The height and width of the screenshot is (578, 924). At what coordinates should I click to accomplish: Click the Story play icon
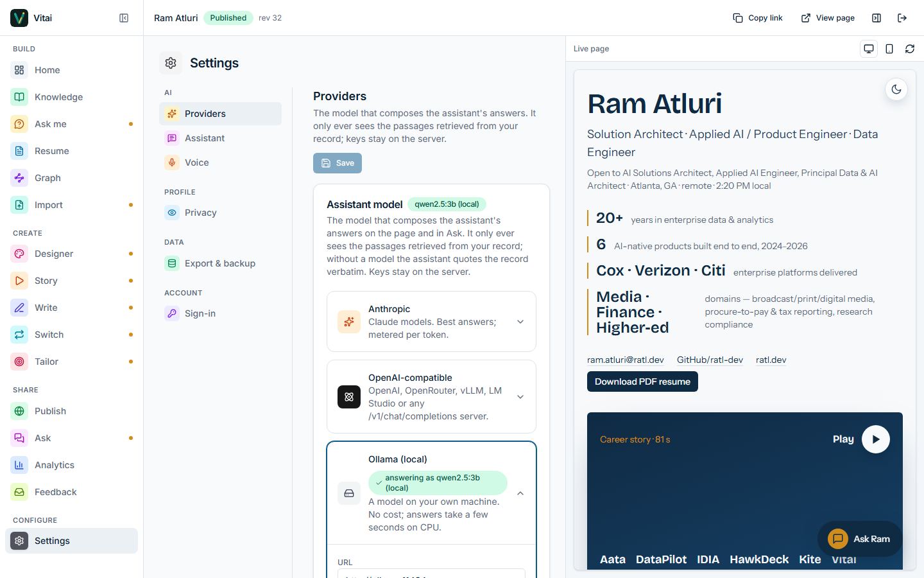19,281
